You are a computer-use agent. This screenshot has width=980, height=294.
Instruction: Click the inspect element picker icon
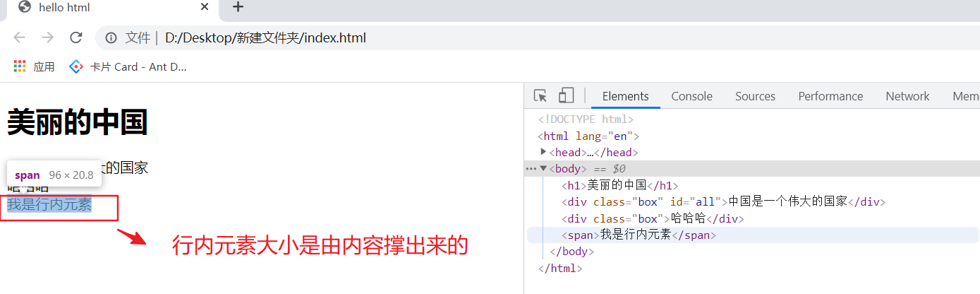click(x=540, y=96)
